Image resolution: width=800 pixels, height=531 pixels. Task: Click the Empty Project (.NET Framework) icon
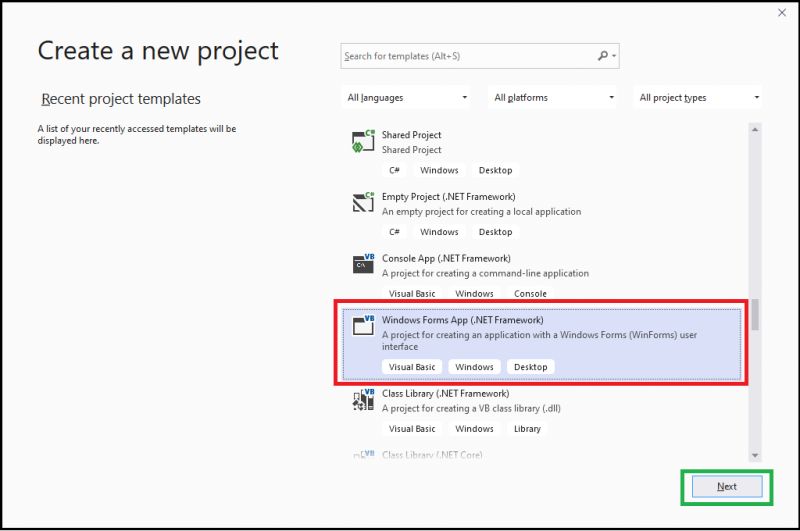pos(363,202)
